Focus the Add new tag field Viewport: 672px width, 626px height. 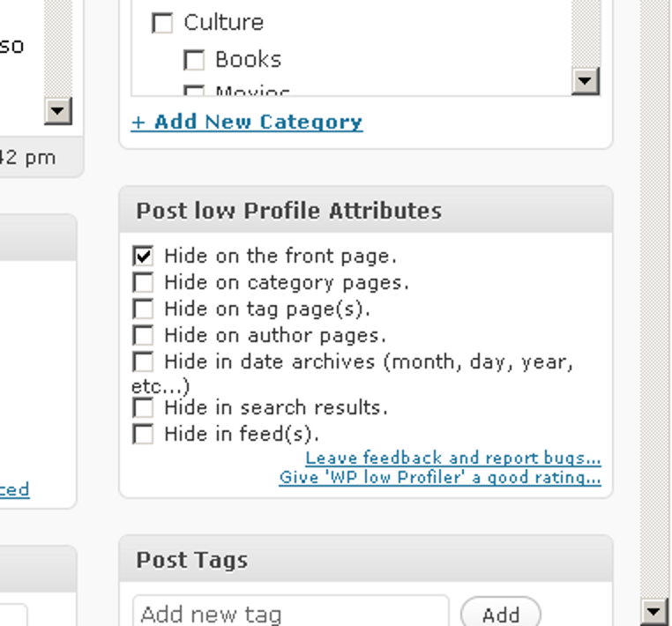[291, 613]
